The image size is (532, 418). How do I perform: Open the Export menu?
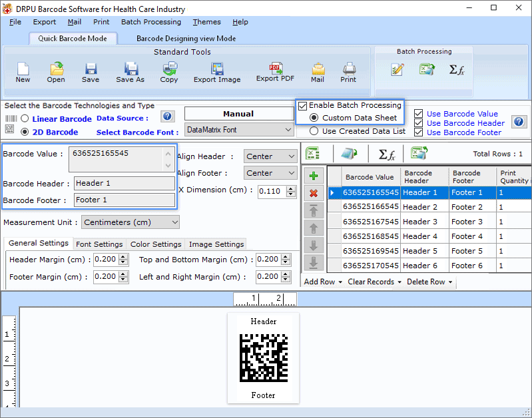(x=45, y=22)
